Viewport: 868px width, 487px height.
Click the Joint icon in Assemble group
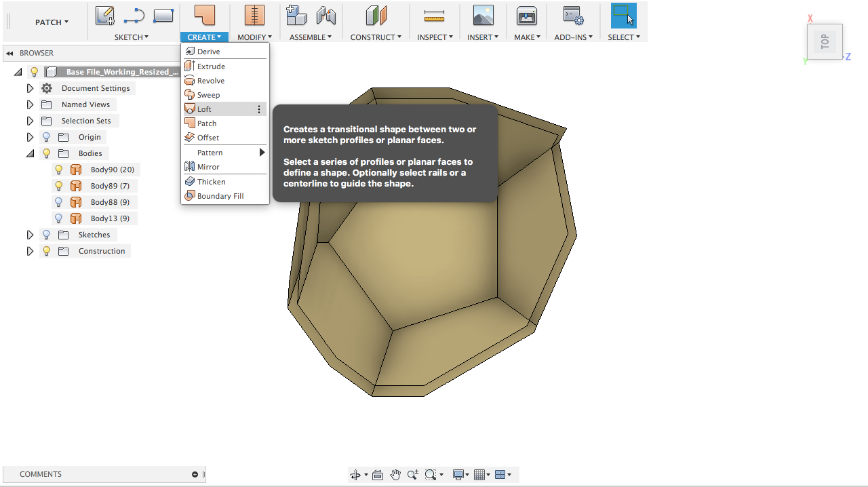click(326, 16)
